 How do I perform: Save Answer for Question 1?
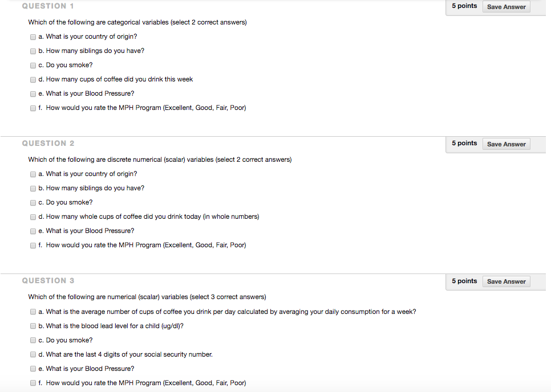(x=506, y=6)
